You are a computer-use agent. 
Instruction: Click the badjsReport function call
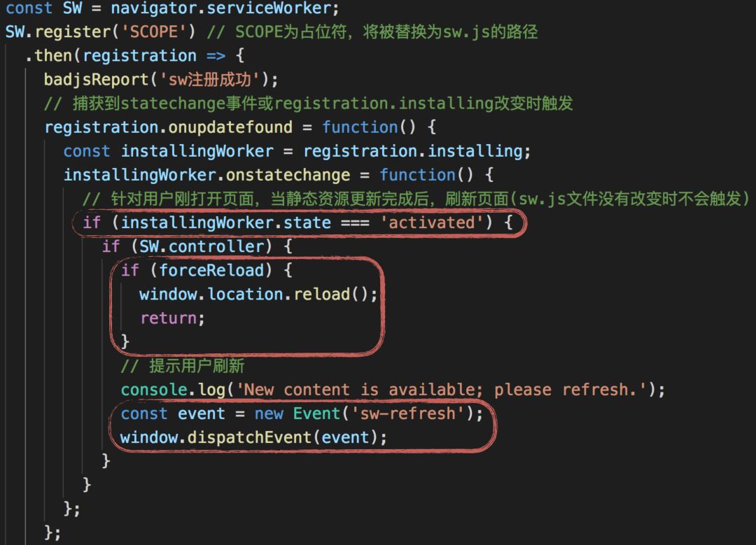click(161, 80)
